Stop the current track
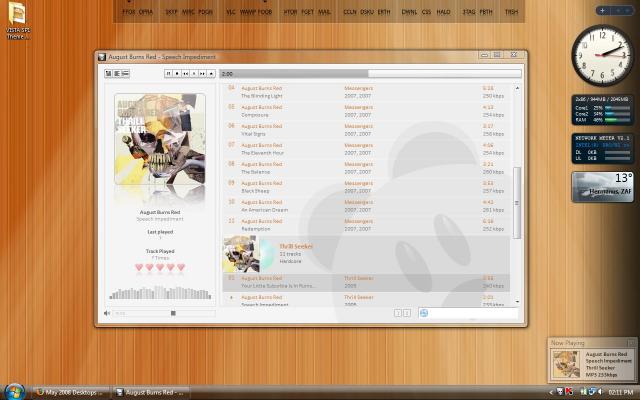The image size is (640, 400). [177, 73]
